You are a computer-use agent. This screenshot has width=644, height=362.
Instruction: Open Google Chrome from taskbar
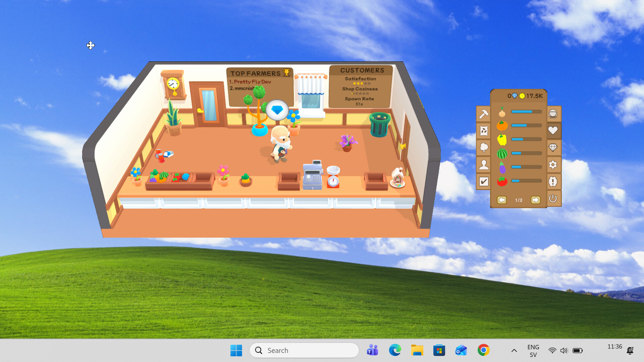(483, 350)
